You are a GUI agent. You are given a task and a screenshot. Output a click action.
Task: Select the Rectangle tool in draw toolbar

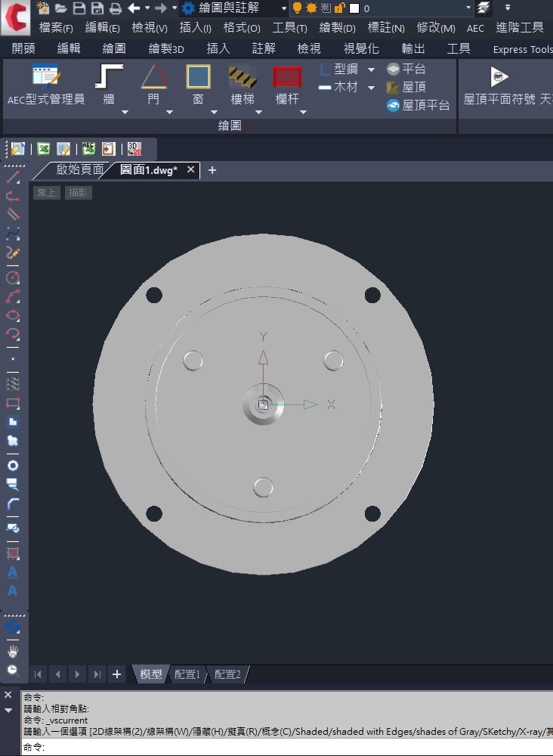coord(13,403)
